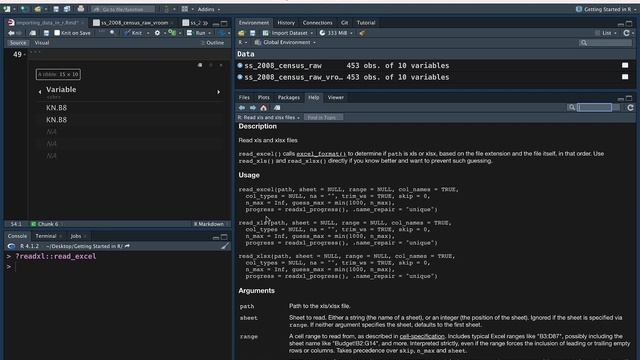Viewport: 640px width, 360px height.
Task: Open the Knit options dropdown arrow
Action: click(x=148, y=33)
